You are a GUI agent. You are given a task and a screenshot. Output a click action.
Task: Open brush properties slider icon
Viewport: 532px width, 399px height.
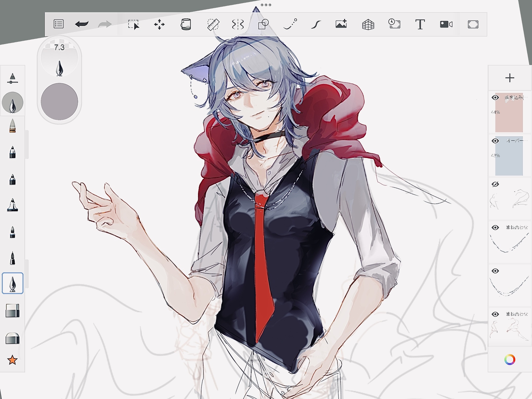(x=12, y=78)
